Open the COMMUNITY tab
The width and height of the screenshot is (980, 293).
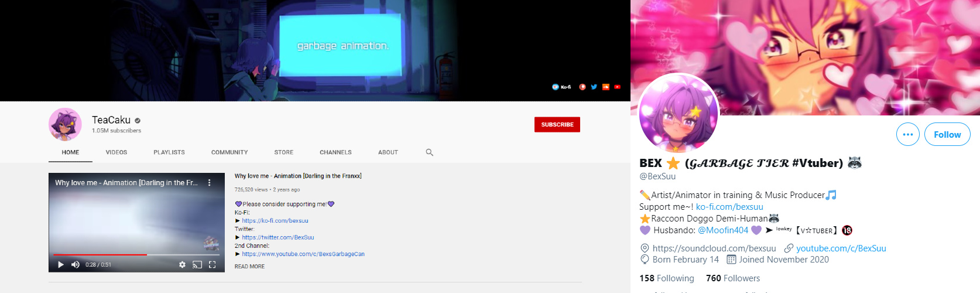point(229,152)
